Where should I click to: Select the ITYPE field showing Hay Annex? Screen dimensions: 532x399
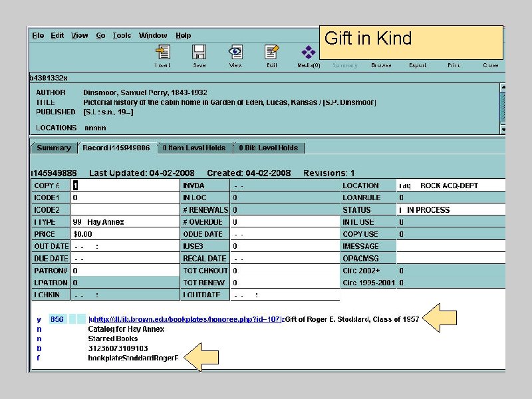point(125,222)
